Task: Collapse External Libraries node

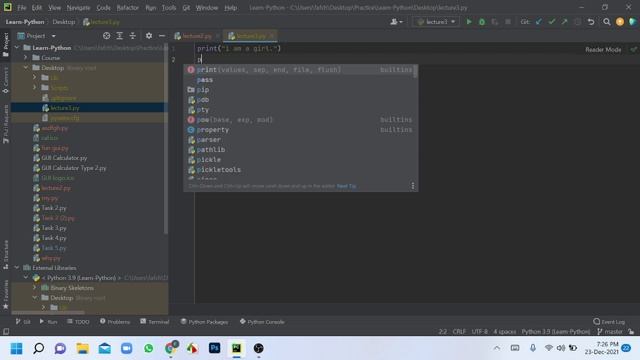Action: (17, 268)
